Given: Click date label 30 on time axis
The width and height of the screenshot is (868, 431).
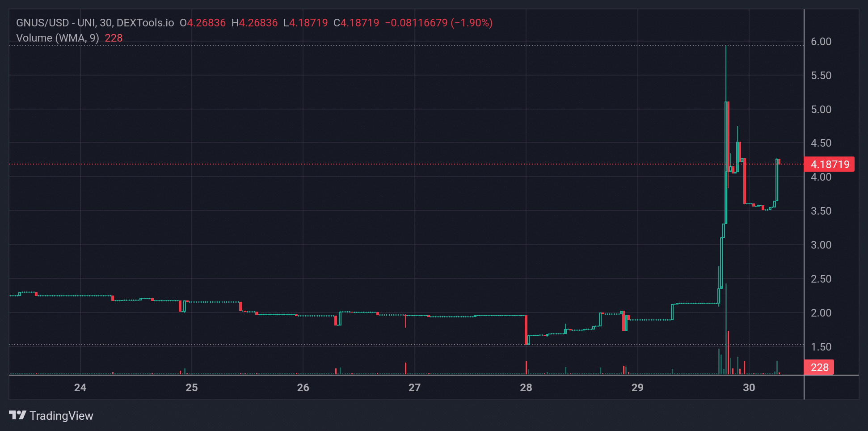Looking at the screenshot, I should (749, 388).
